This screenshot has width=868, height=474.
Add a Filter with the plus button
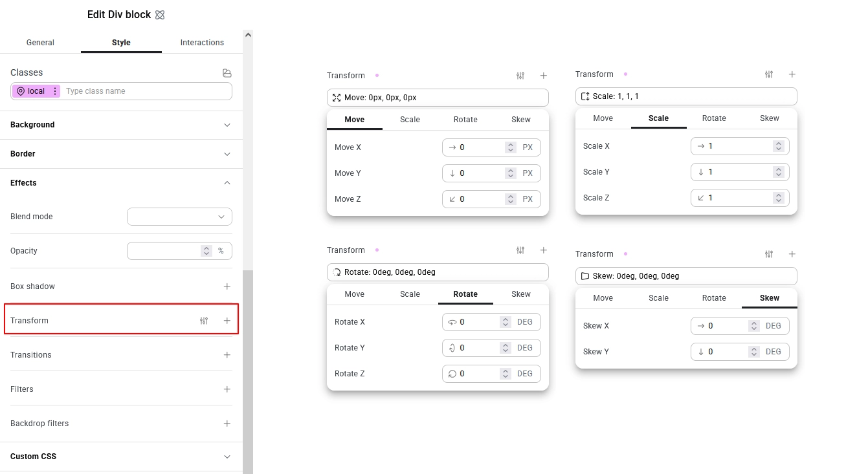tap(227, 389)
